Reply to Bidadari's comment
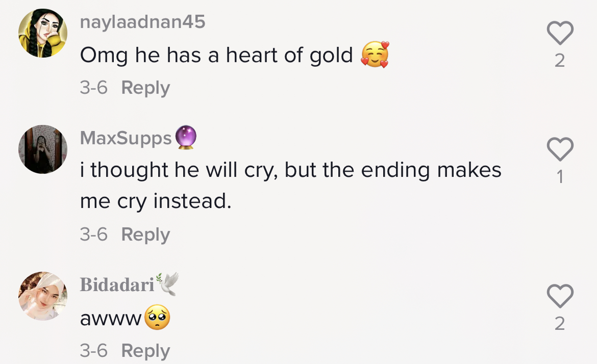Viewport: 597px width, 364px height. click(145, 351)
